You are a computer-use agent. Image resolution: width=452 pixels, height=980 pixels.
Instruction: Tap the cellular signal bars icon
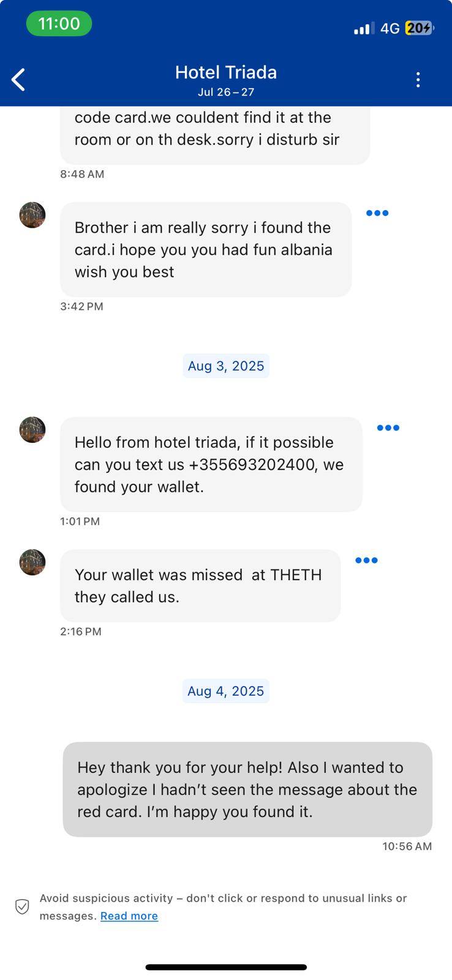(x=364, y=28)
